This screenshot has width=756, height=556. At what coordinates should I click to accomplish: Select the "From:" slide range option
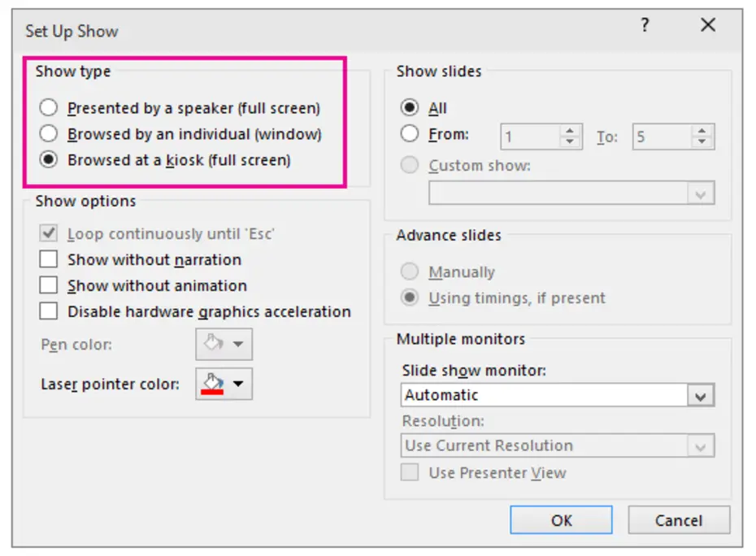click(x=411, y=133)
